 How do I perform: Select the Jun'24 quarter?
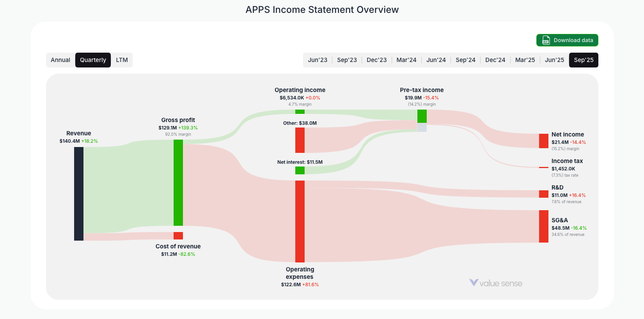[x=436, y=60]
